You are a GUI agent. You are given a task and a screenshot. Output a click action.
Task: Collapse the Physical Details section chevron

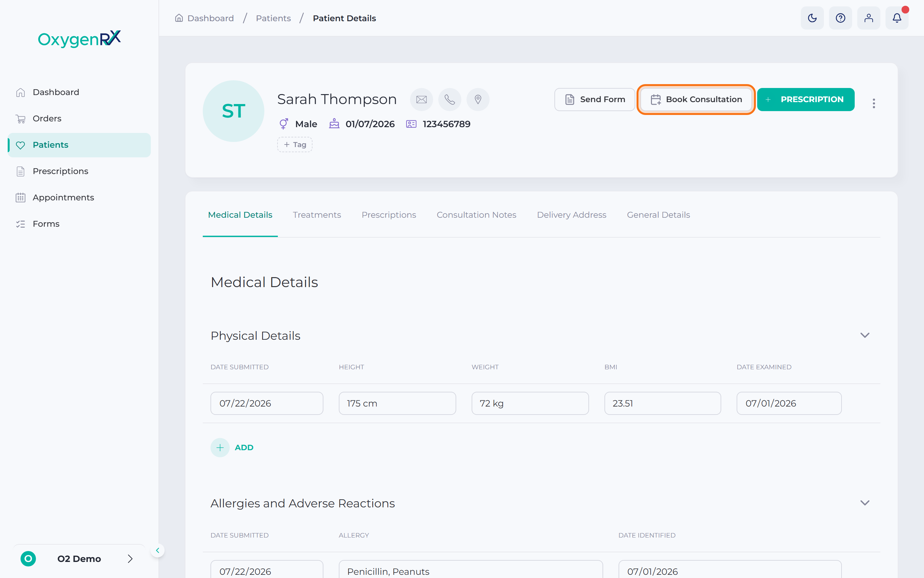[x=865, y=335]
